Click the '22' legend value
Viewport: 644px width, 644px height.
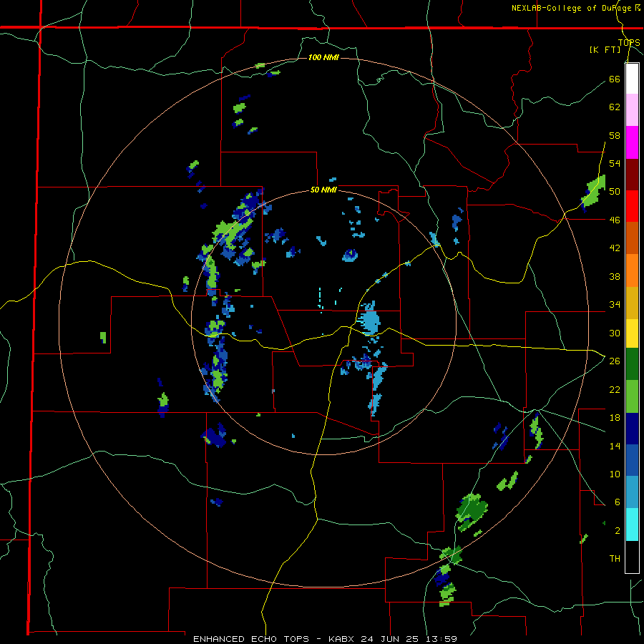[x=615, y=389]
